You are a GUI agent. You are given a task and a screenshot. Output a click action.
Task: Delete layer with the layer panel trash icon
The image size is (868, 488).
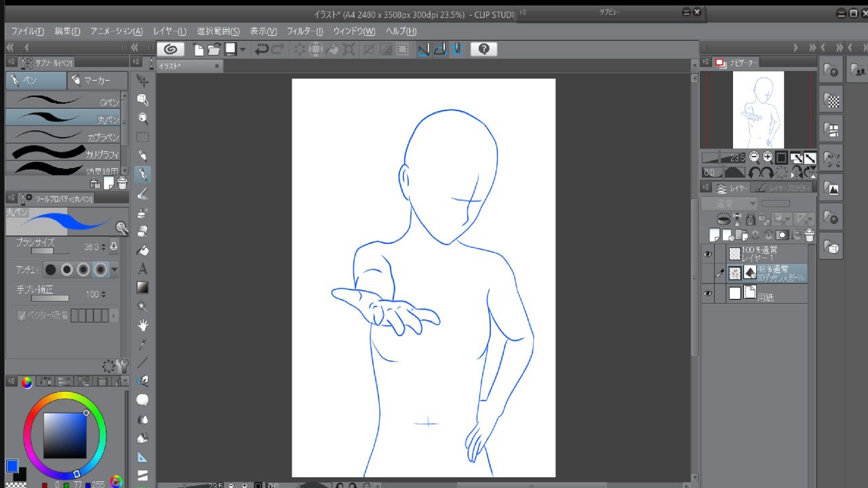pos(809,235)
